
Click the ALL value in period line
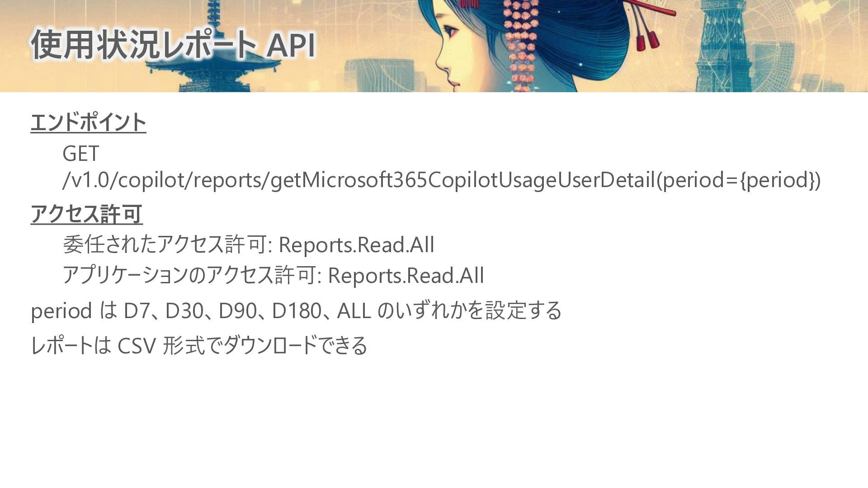click(x=354, y=311)
